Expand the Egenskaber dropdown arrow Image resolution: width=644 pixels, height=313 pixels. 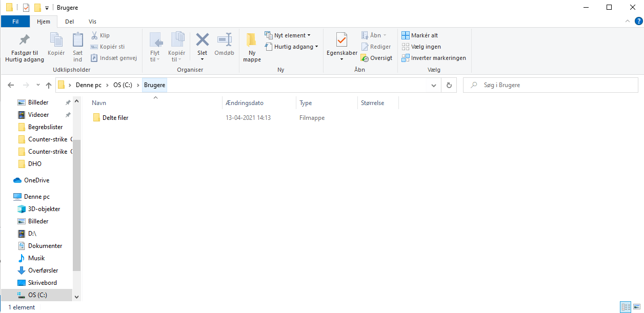[x=342, y=59]
